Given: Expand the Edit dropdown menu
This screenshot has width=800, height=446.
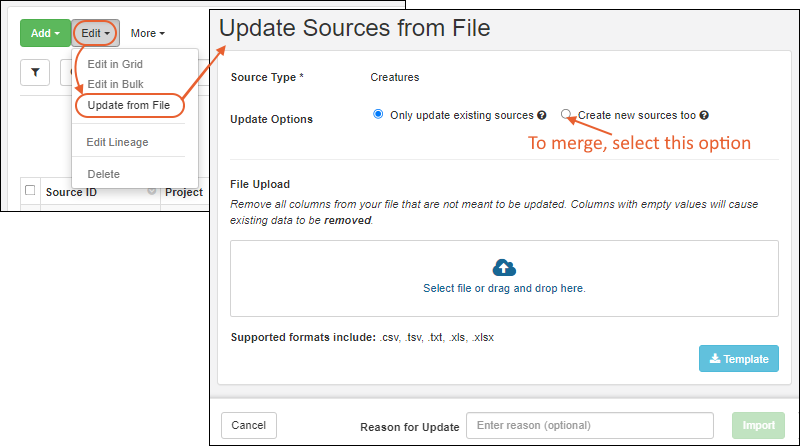Looking at the screenshot, I should pyautogui.click(x=96, y=33).
